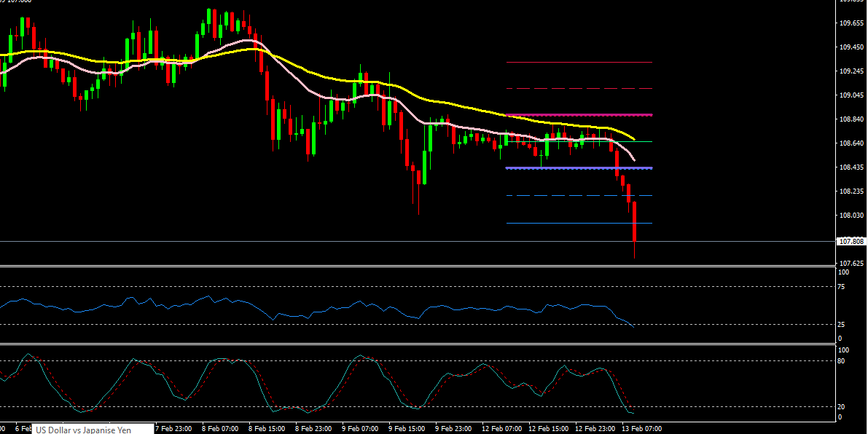Click the 20 level label in stochastic panel

coord(841,407)
